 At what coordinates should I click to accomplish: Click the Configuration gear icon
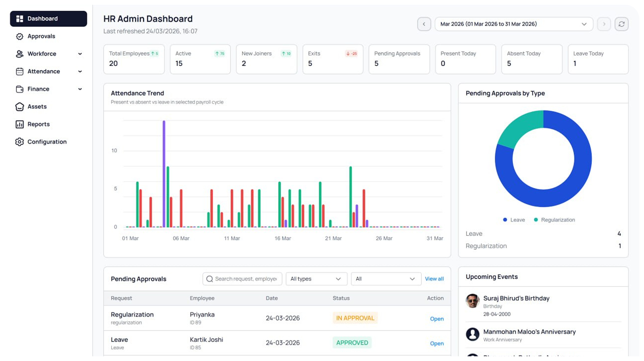coord(20,142)
